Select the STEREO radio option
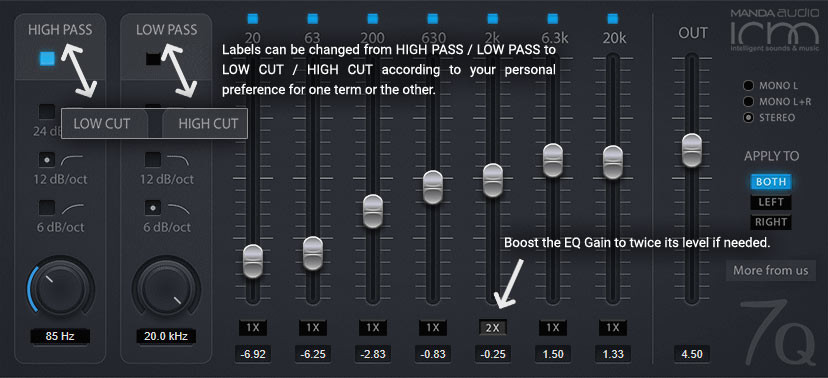The width and height of the screenshot is (828, 378). coord(748,117)
